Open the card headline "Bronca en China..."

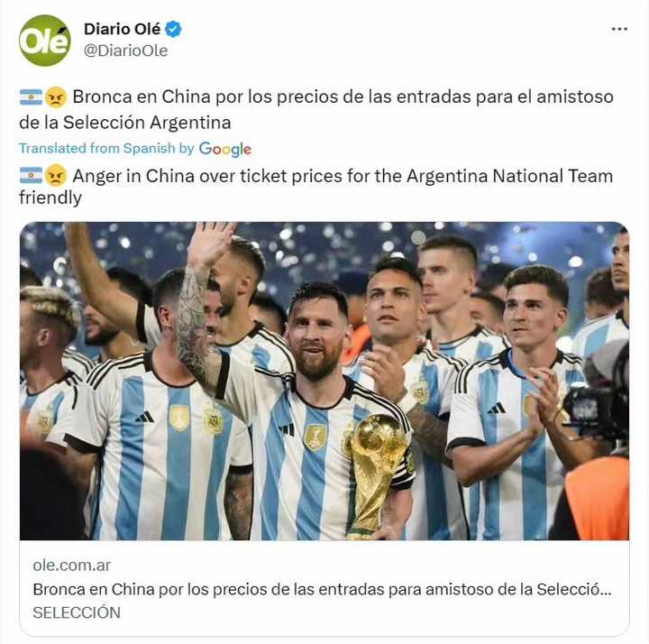click(322, 589)
